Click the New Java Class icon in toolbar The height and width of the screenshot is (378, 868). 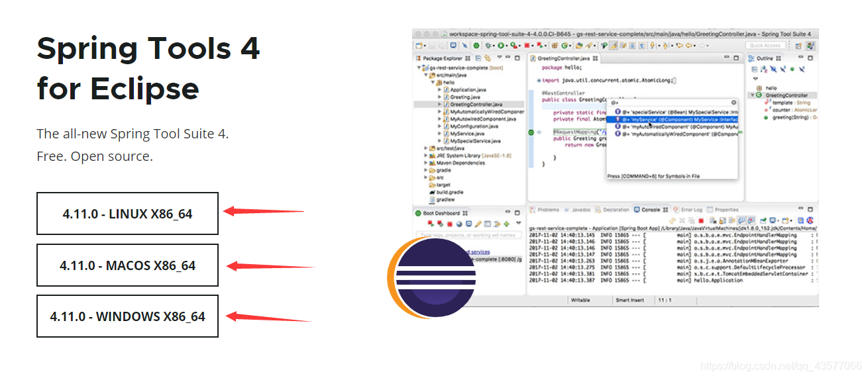(x=564, y=46)
